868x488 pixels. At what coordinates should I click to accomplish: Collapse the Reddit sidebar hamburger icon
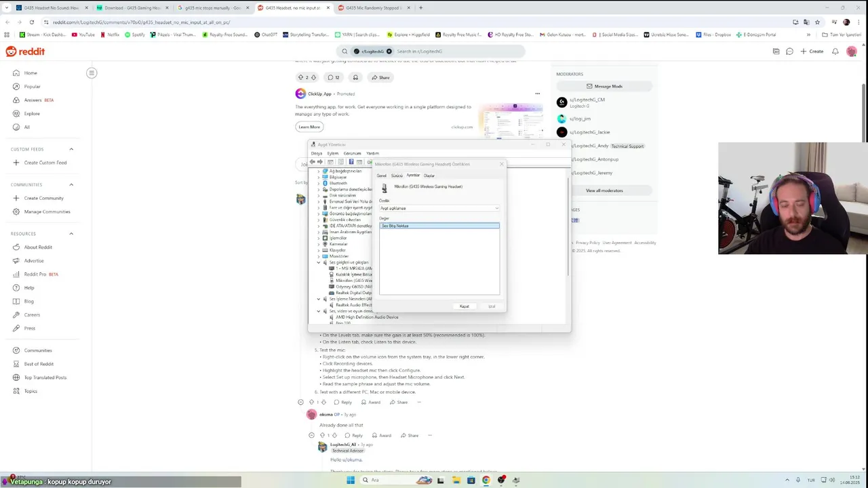click(x=92, y=73)
